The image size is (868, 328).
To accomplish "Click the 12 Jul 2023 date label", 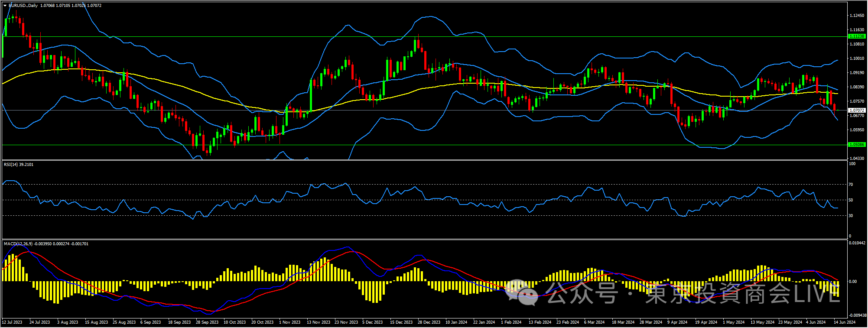I will click(x=12, y=322).
